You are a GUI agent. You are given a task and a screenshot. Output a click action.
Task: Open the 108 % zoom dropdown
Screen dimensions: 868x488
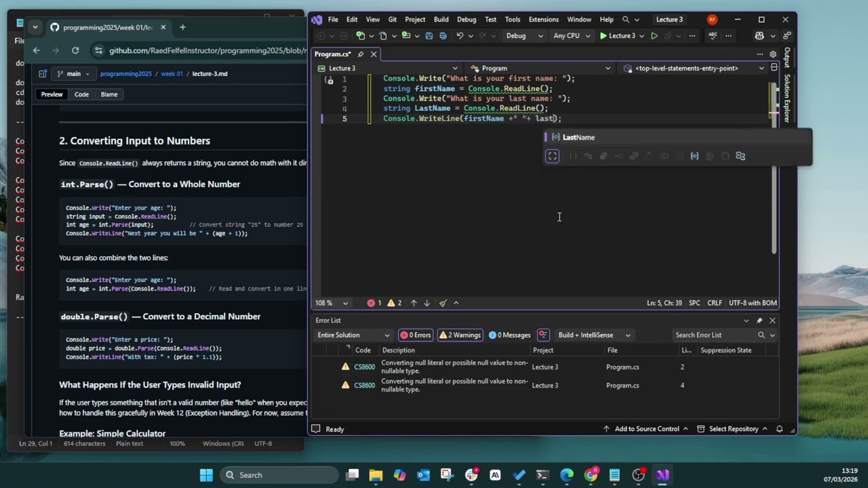332,303
